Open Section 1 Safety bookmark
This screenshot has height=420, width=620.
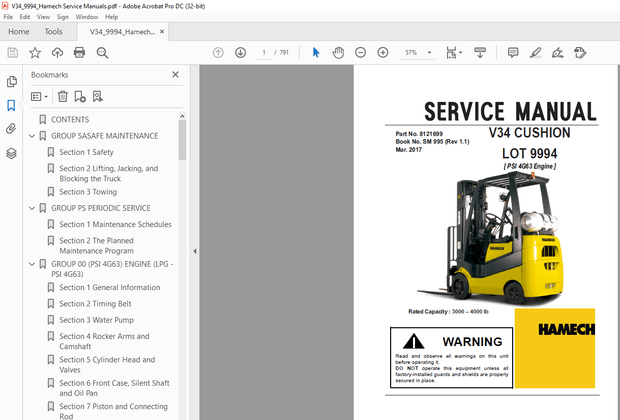[x=86, y=152]
